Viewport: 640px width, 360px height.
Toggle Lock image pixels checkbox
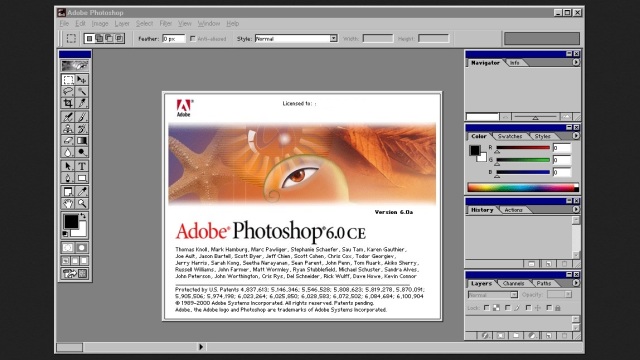point(507,308)
